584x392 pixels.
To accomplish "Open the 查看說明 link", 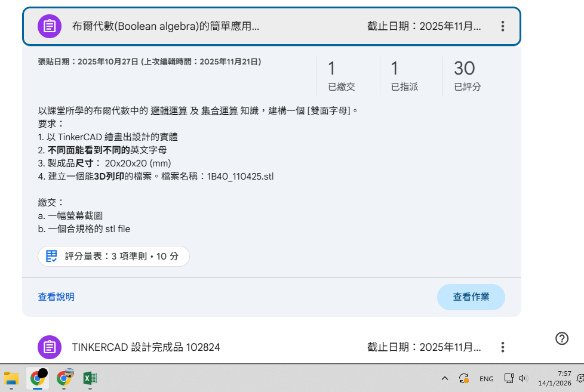I will 56,297.
